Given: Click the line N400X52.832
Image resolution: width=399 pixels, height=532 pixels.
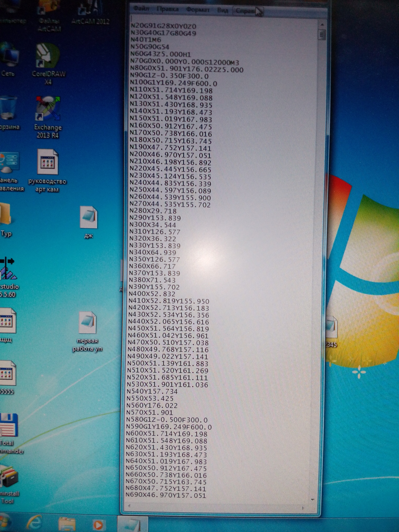Looking at the screenshot, I should (x=152, y=294).
